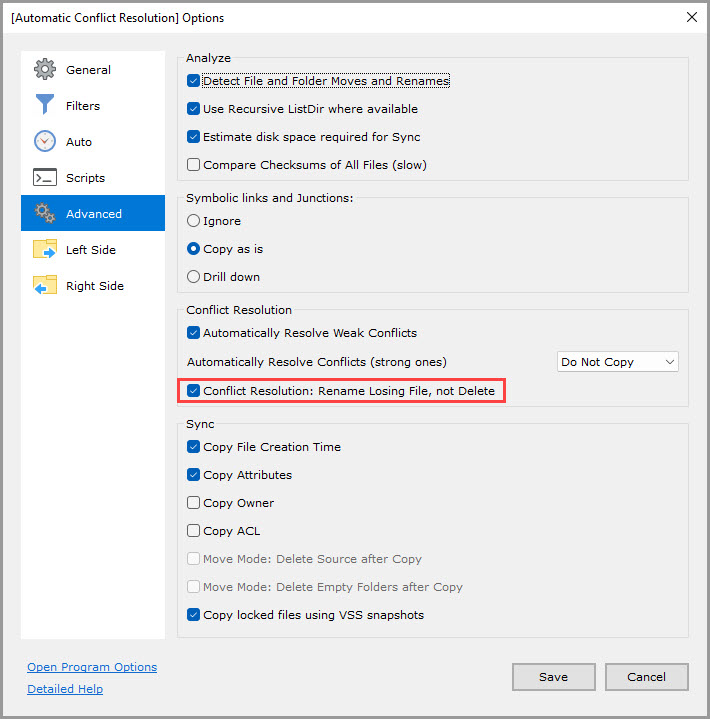710x719 pixels.
Task: Click the Right Side folder icon
Action: (44, 285)
